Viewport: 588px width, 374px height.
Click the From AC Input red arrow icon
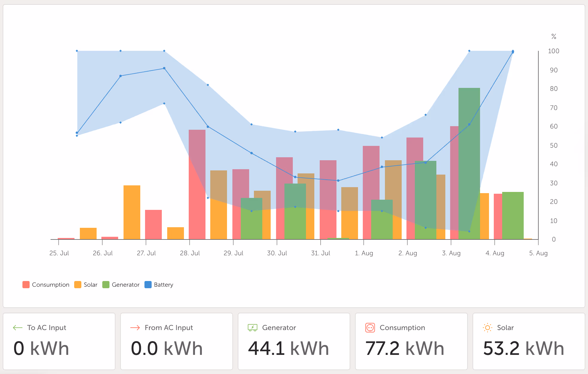pos(135,328)
